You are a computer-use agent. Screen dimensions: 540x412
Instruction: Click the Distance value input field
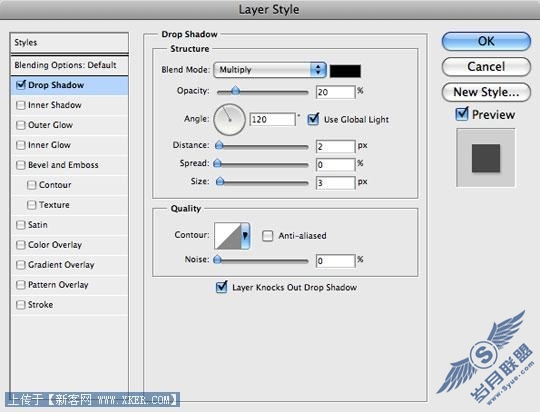point(335,146)
